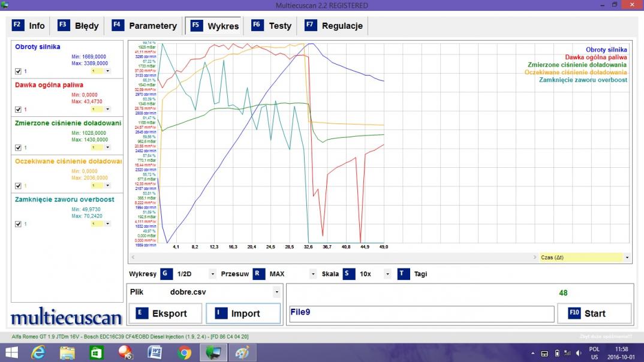
Task: Click the G key icon beside Wykresy
Action: coord(167,274)
